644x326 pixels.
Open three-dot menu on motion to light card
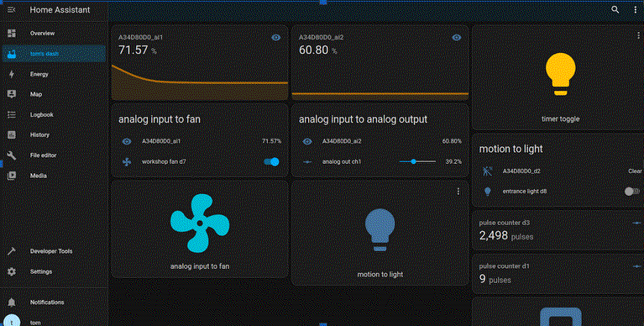pyautogui.click(x=458, y=192)
